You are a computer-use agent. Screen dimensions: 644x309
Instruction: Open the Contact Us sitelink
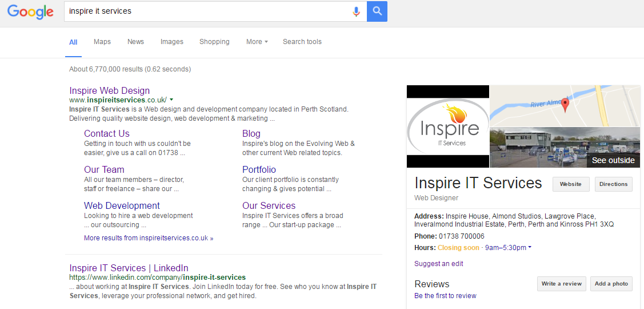[107, 133]
